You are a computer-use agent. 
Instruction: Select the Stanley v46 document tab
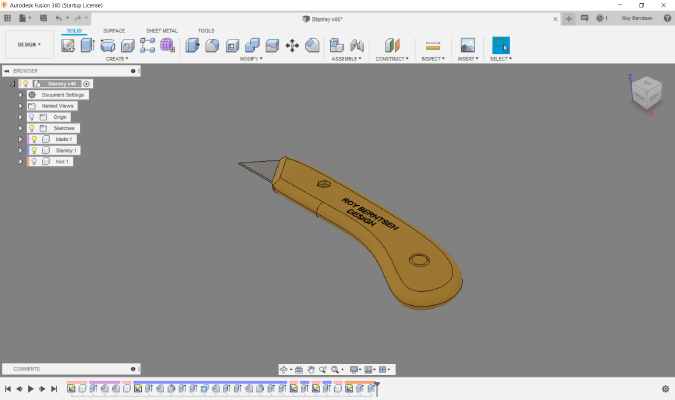point(323,19)
